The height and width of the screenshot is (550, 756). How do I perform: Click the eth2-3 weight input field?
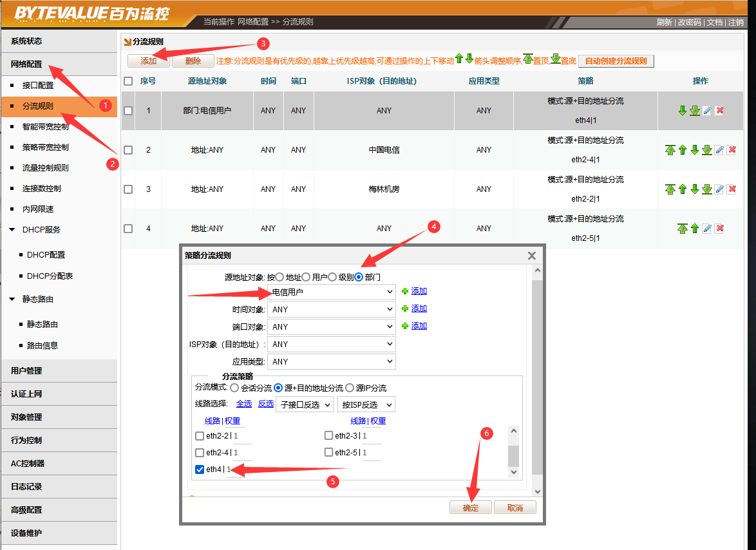[x=371, y=436]
